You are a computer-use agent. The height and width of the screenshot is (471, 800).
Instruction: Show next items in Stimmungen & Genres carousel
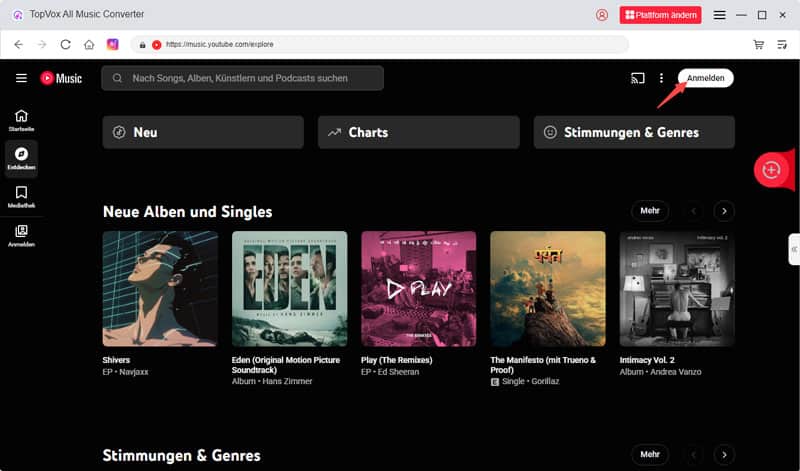[x=724, y=455]
